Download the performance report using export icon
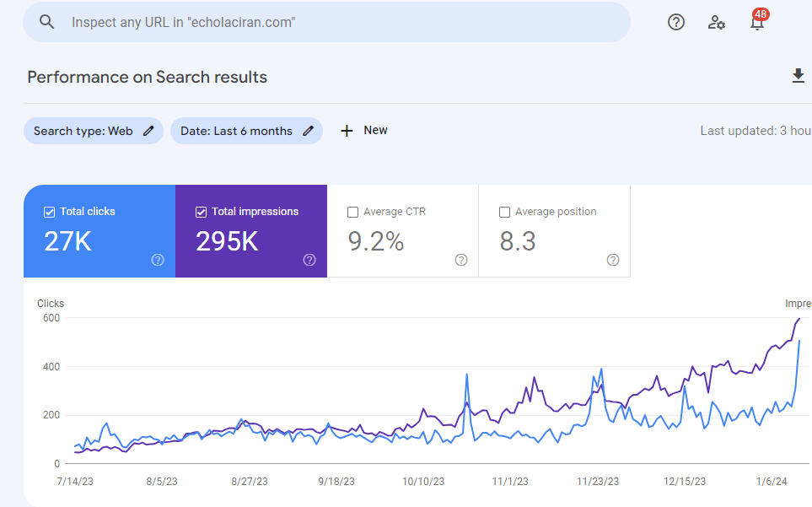This screenshot has width=812, height=507. (798, 76)
